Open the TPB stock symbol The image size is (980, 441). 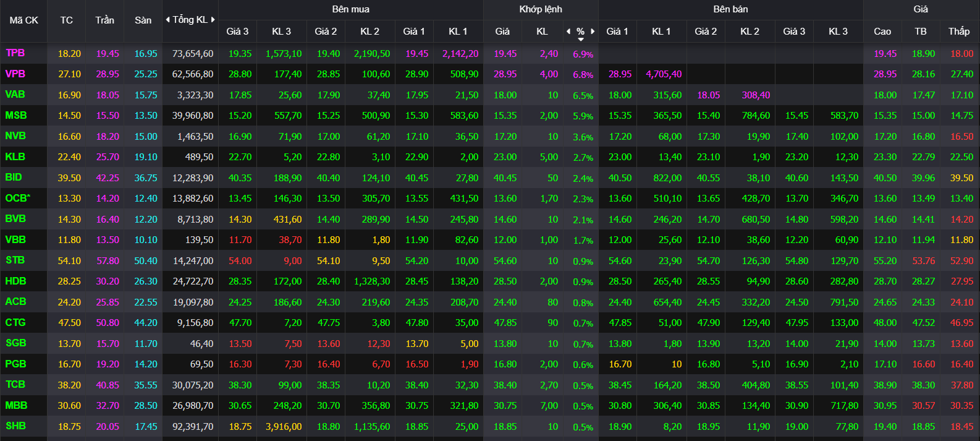coord(15,53)
